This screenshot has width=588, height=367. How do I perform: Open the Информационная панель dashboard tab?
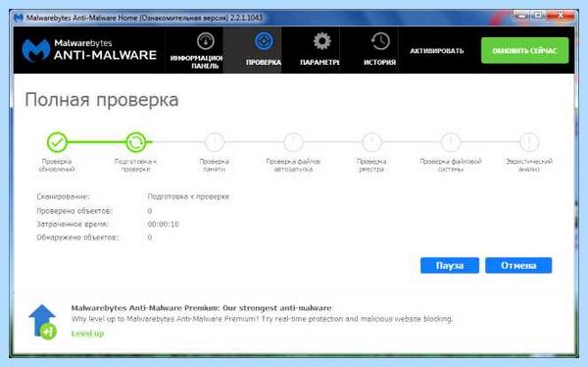tap(194, 50)
